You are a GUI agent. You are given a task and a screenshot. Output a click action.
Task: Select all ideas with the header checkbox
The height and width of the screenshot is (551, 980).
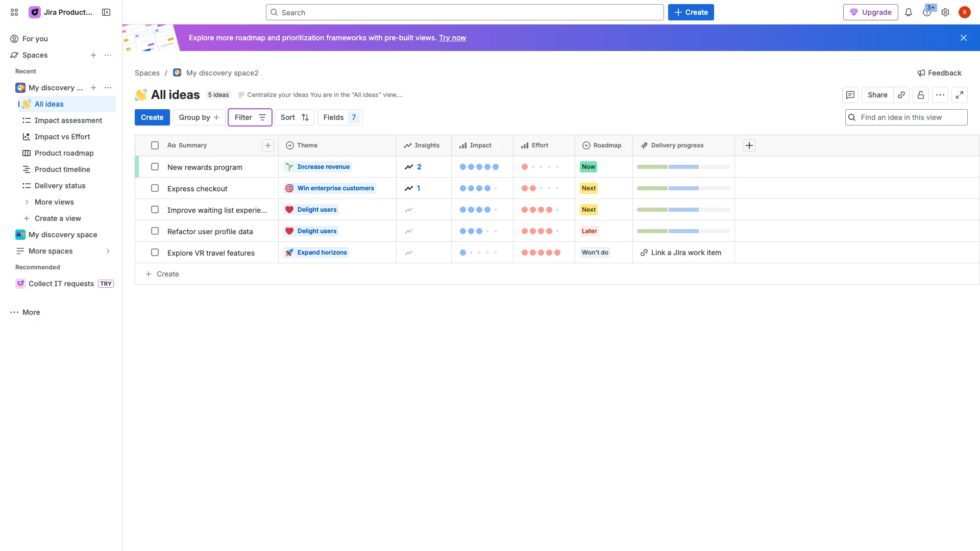pos(155,145)
